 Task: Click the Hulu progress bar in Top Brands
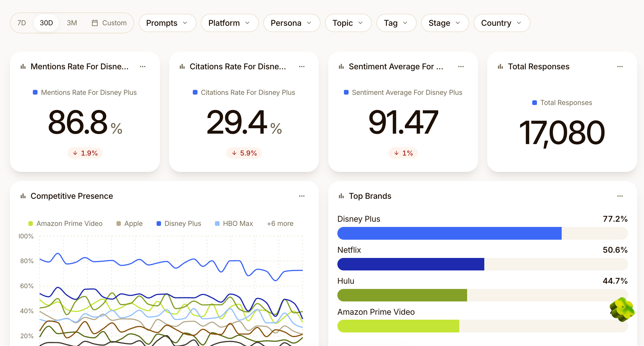pos(482,295)
